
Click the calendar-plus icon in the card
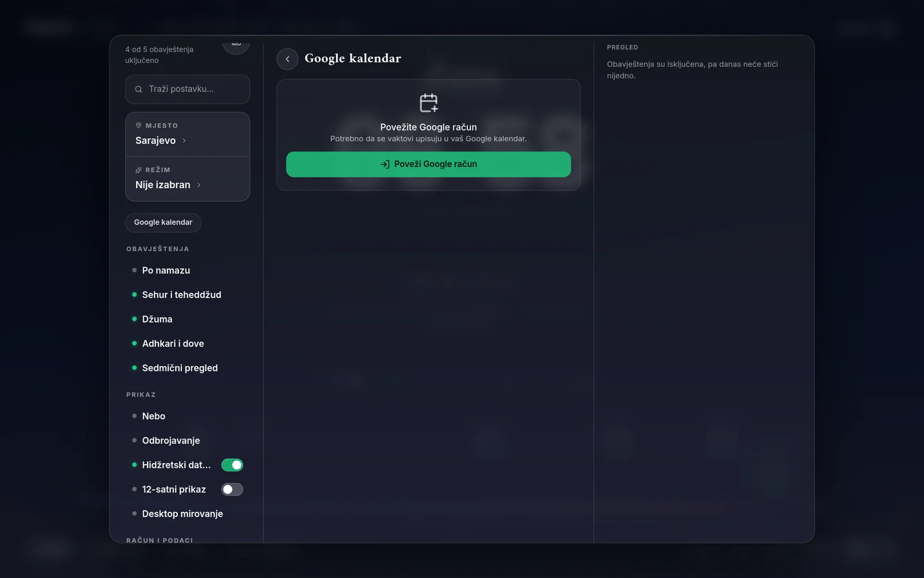[x=429, y=103]
